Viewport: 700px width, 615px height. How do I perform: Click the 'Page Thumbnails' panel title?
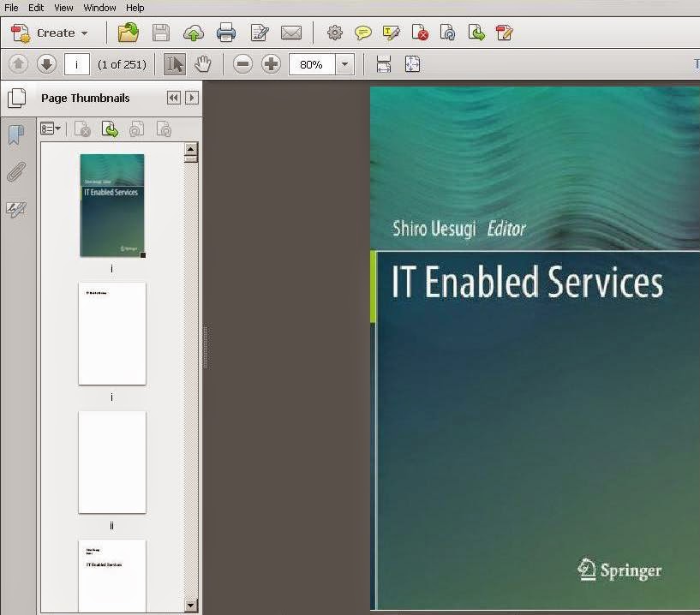(86, 99)
